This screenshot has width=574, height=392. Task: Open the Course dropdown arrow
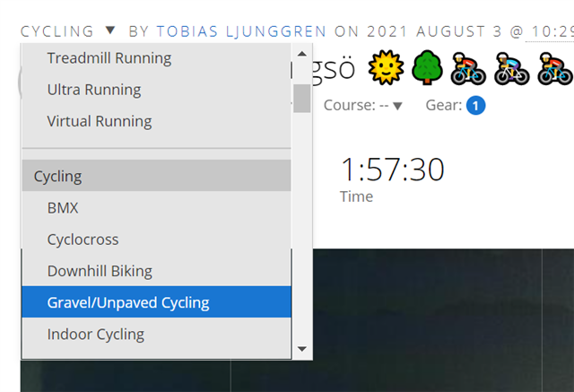397,106
